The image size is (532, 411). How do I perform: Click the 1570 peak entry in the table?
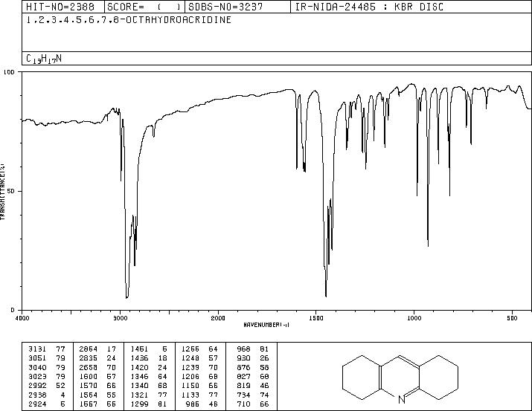(x=97, y=386)
